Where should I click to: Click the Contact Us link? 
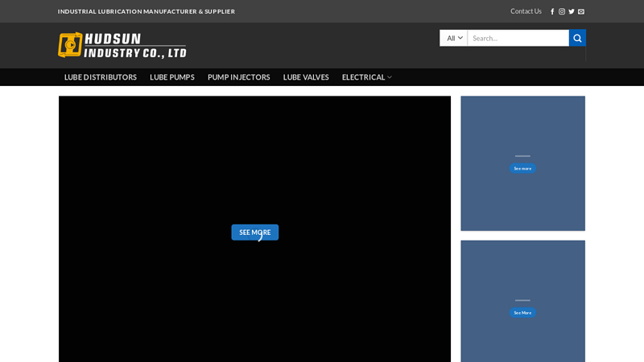coord(526,11)
